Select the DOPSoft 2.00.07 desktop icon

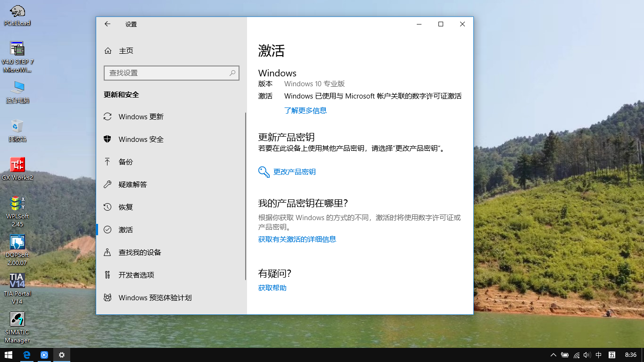[x=17, y=242]
